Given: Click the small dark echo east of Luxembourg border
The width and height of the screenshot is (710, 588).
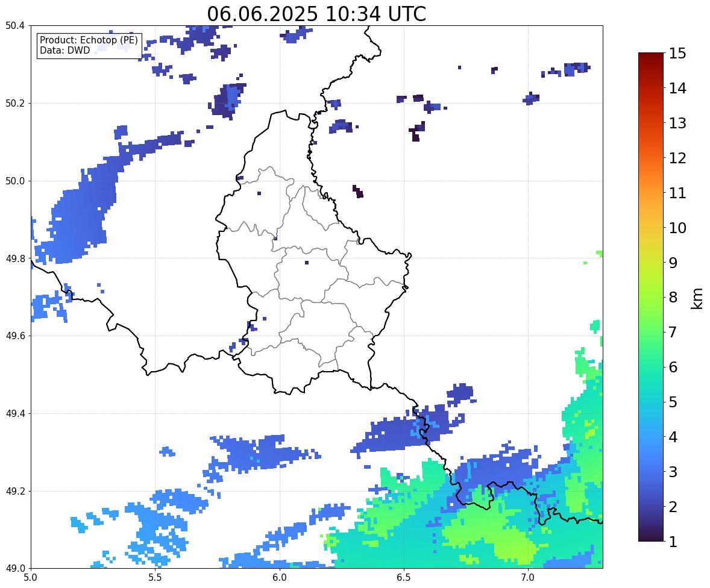Looking at the screenshot, I should coord(358,192).
